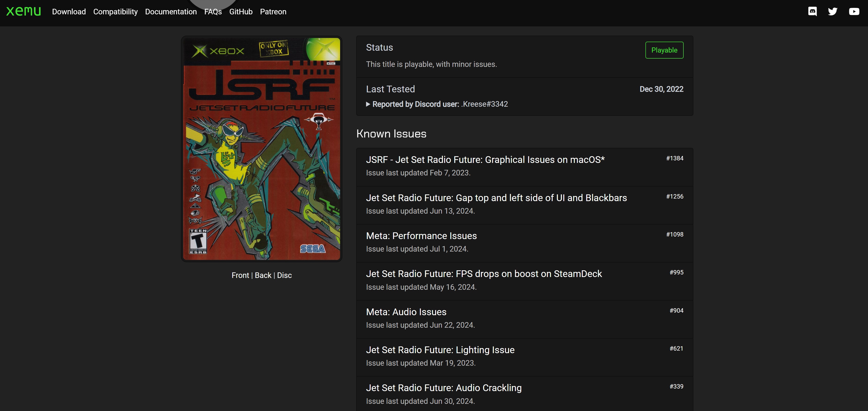
Task: Click the Status heading
Action: pyautogui.click(x=379, y=47)
